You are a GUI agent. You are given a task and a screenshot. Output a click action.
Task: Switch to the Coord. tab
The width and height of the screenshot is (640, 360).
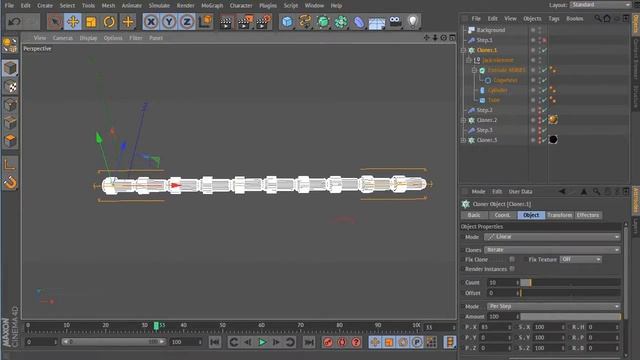click(502, 215)
